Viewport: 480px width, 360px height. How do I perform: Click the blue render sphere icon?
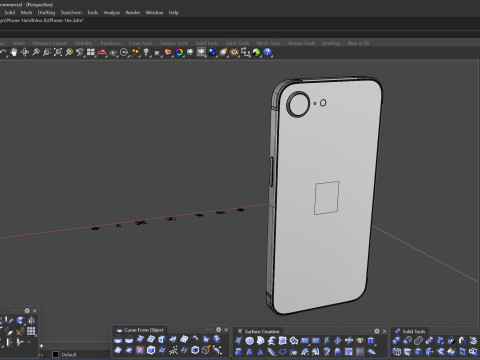[x=212, y=52]
